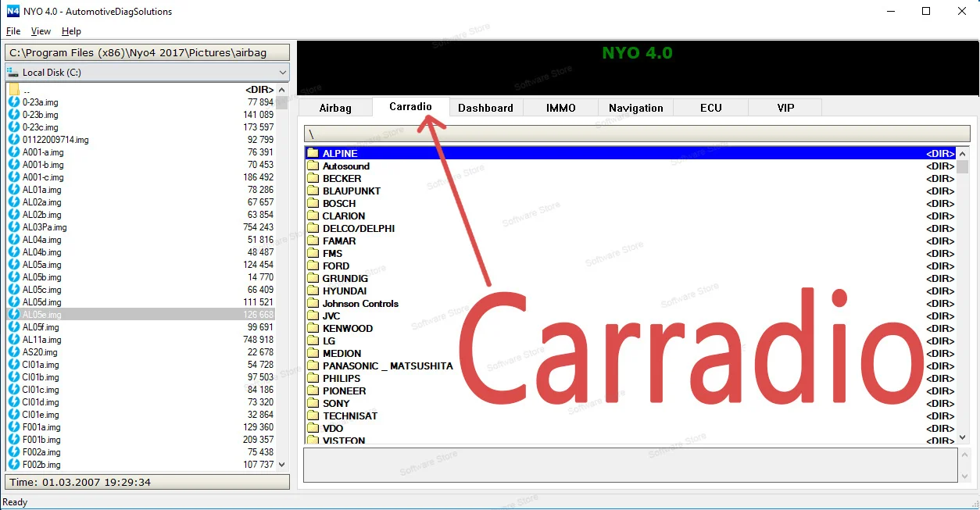
Task: Select the AL04b.img file name
Action: [x=41, y=252]
